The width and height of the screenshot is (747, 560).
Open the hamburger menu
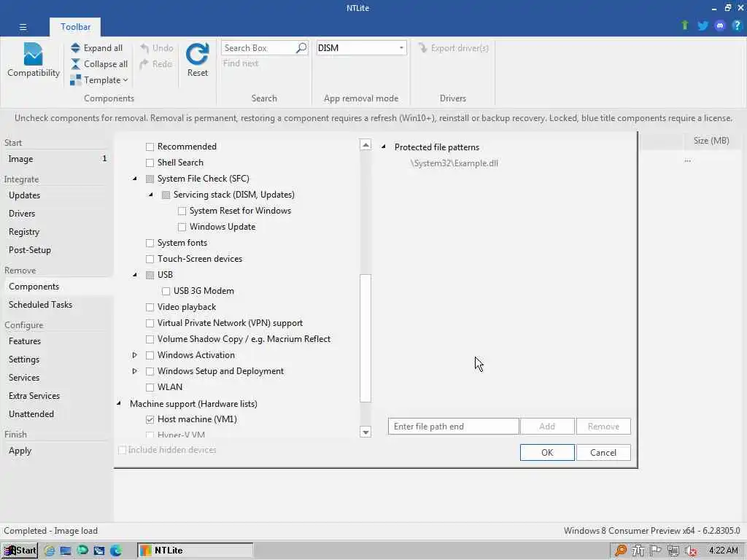23,27
